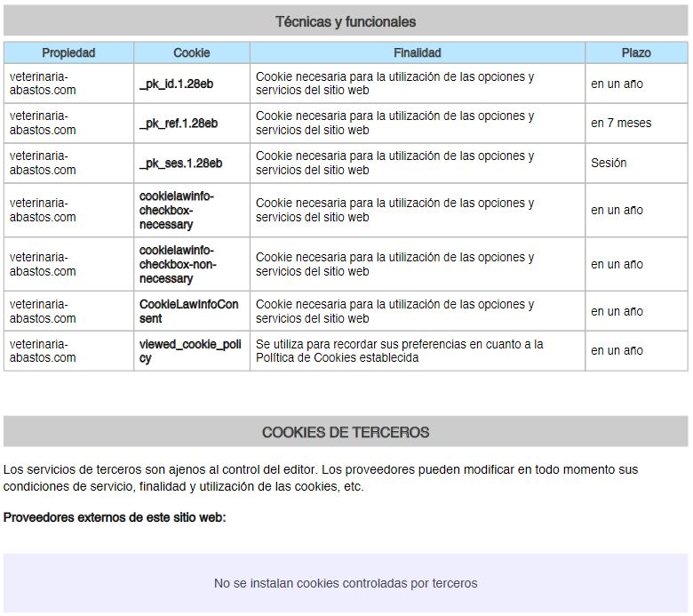Click the paragraph 'Los servicios de terceros son ajenos'

[x=321, y=477]
